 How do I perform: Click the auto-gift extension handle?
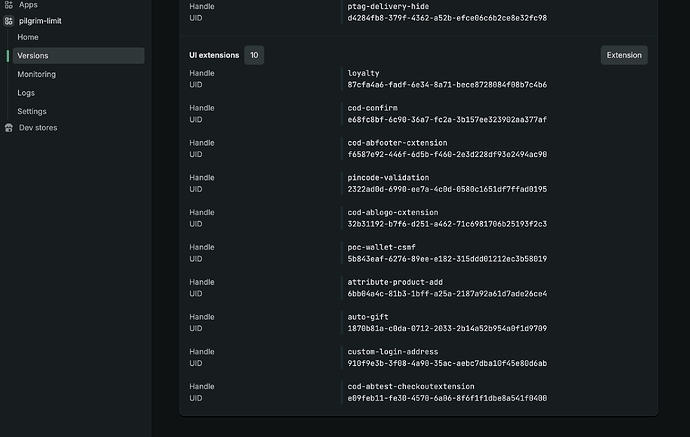coord(368,317)
